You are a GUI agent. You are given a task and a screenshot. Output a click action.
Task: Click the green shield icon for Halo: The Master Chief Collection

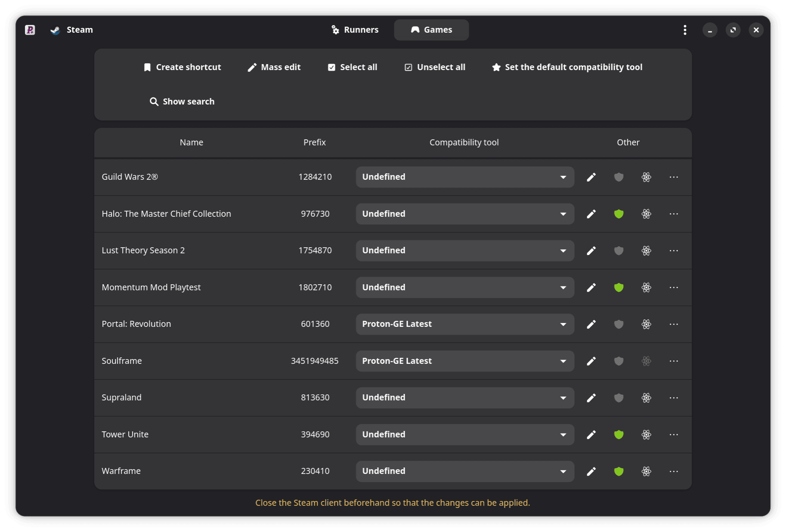pyautogui.click(x=619, y=214)
